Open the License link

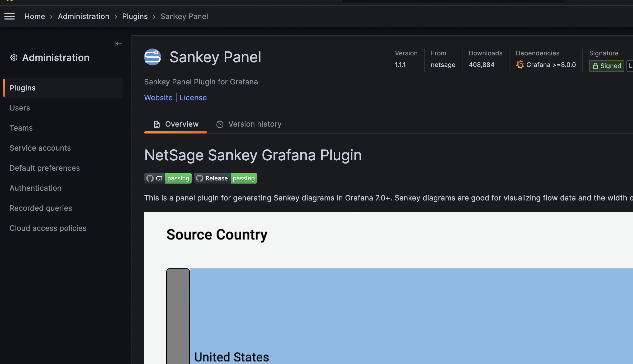coord(193,97)
